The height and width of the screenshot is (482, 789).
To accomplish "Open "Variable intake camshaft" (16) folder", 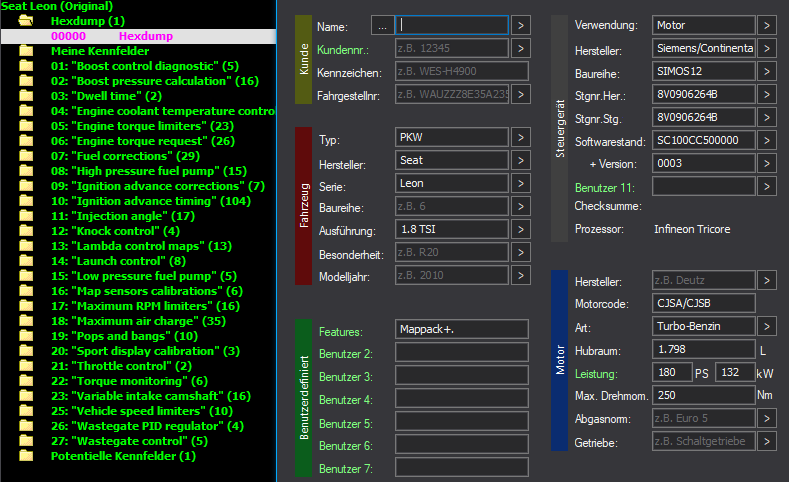I will (150, 396).
